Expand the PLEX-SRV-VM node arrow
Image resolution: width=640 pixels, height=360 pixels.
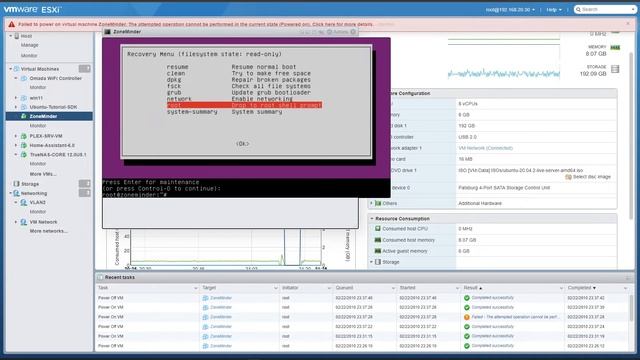pos(16,136)
